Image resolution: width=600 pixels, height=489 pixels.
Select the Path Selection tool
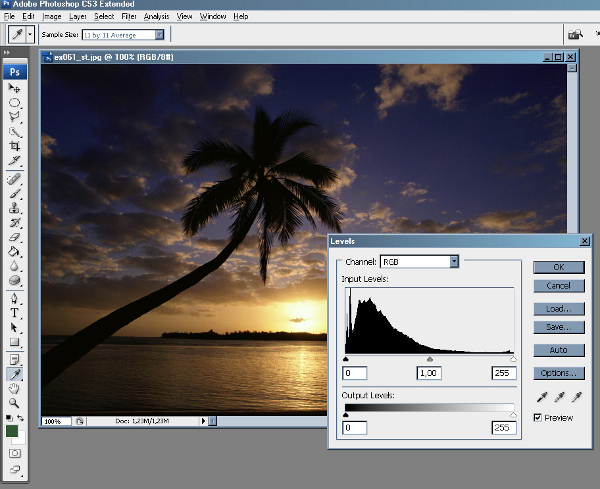point(15,328)
